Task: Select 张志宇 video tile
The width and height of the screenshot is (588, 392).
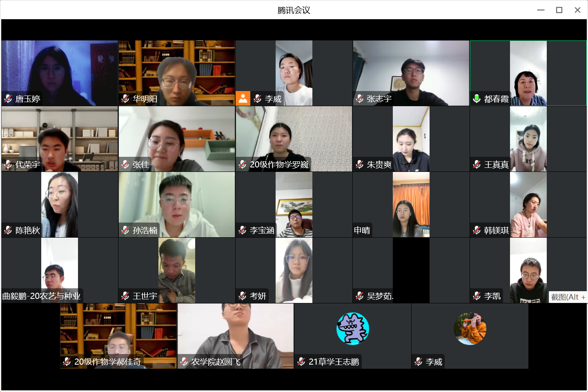Action: (x=411, y=73)
